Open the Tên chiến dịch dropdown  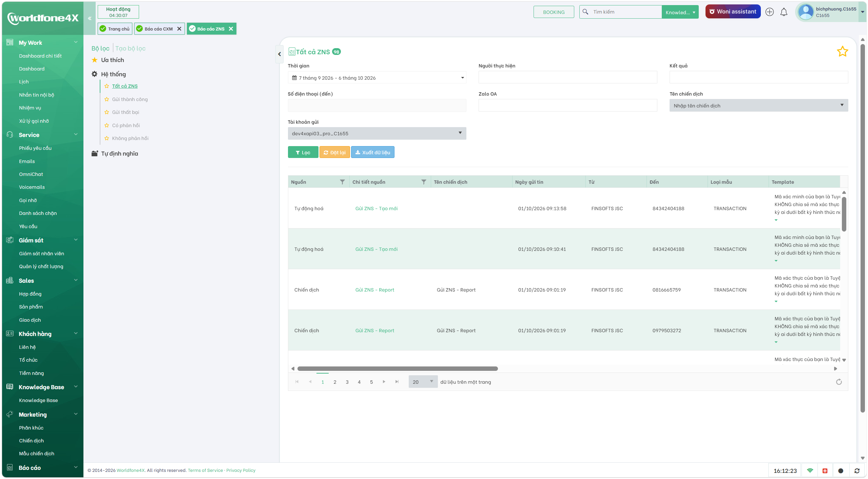click(x=759, y=105)
